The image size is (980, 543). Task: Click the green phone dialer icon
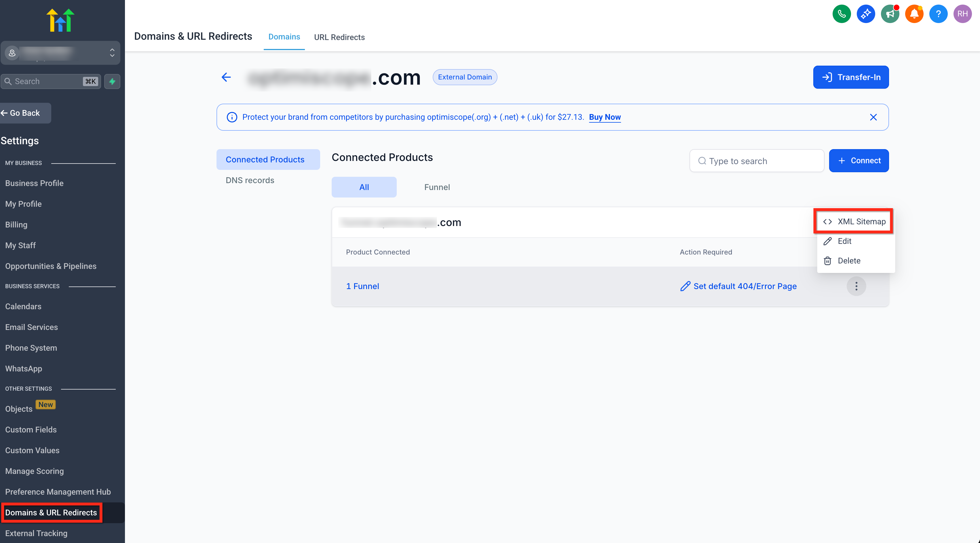tap(841, 14)
